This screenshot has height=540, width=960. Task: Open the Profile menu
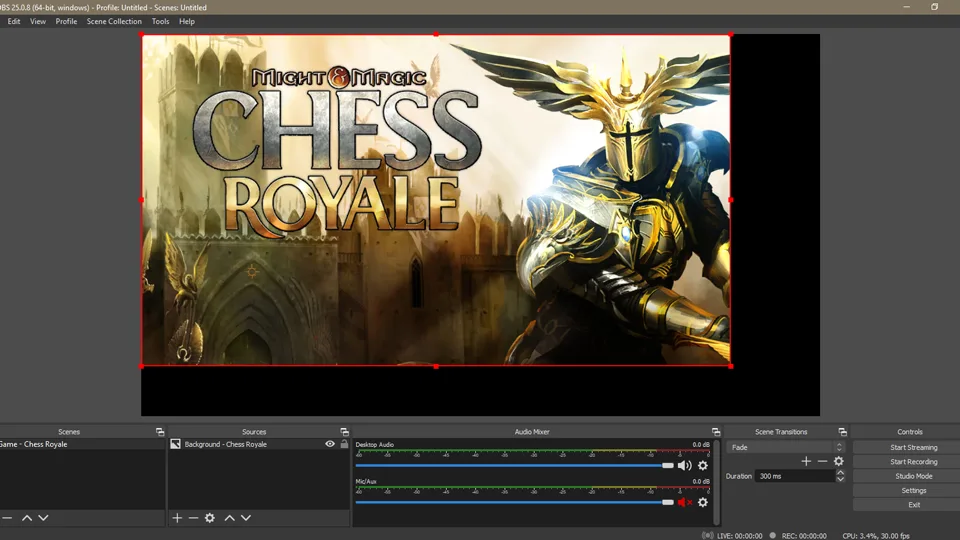coord(66,21)
